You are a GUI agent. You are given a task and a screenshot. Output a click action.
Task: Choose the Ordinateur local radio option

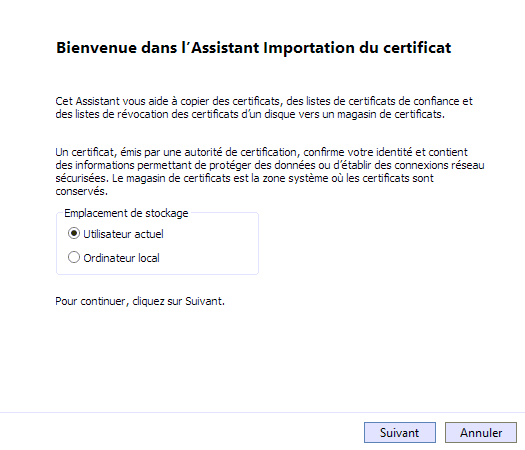click(x=74, y=257)
